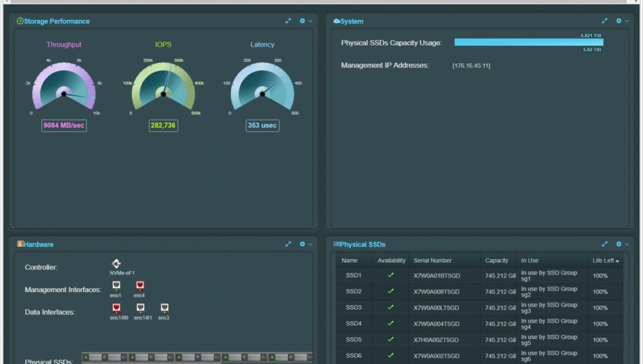The width and height of the screenshot is (643, 364).
Task: Expand the Storage Performance panel to fullscreen
Action: (x=289, y=21)
